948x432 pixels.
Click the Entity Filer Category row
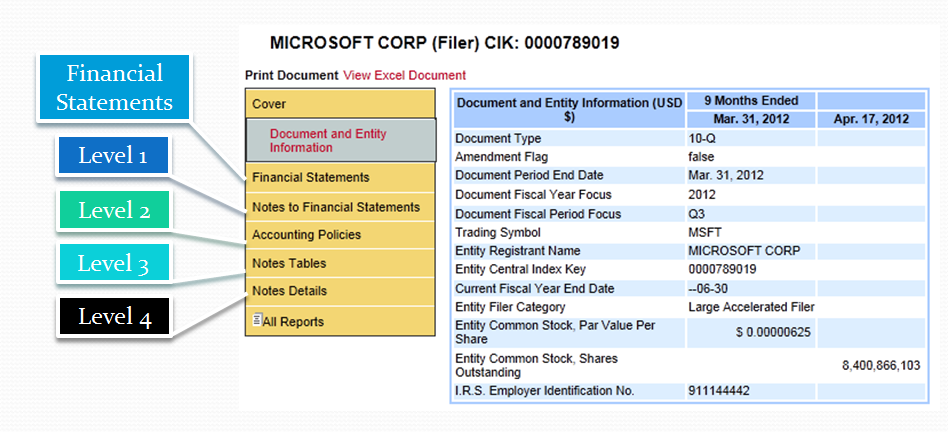510,307
